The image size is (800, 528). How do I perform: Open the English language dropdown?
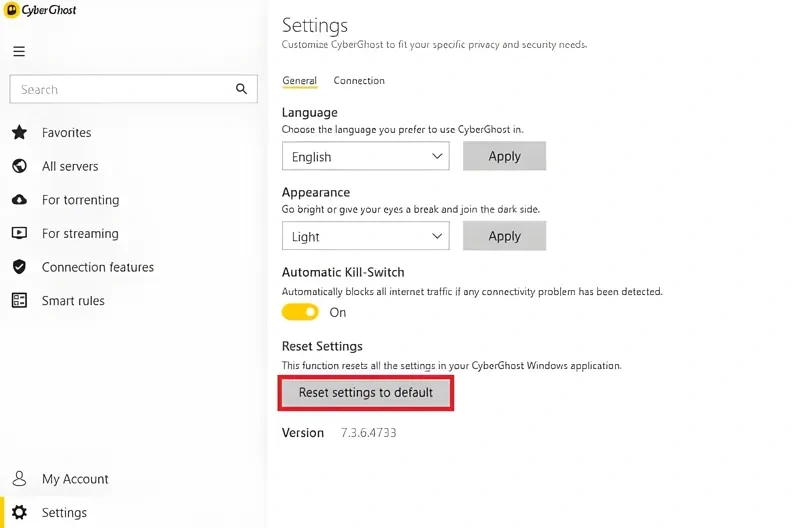pos(365,156)
